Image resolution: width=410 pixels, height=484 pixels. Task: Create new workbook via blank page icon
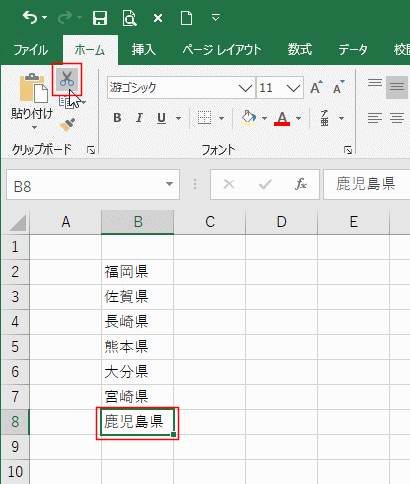tap(186, 18)
